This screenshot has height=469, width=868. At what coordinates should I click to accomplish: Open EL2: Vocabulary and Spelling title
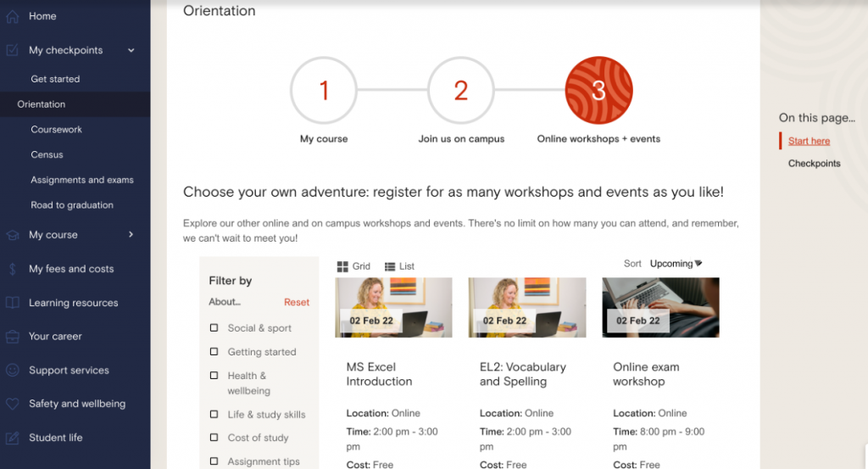click(522, 374)
